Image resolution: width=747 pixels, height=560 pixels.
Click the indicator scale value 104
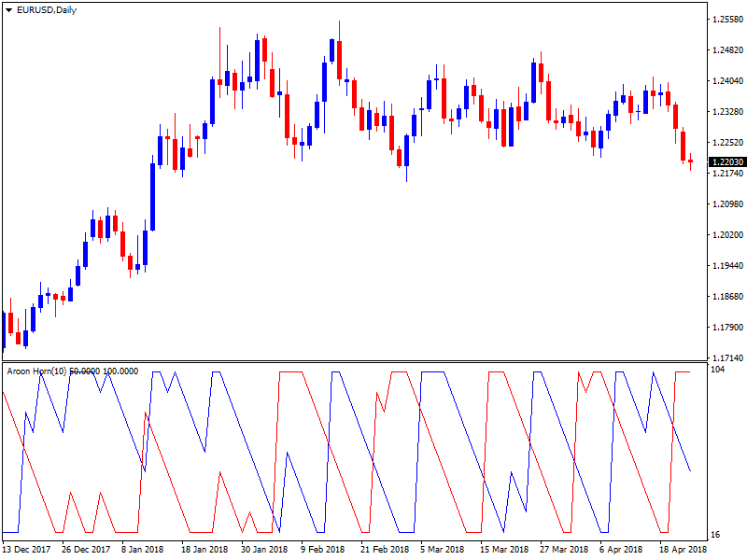717,370
